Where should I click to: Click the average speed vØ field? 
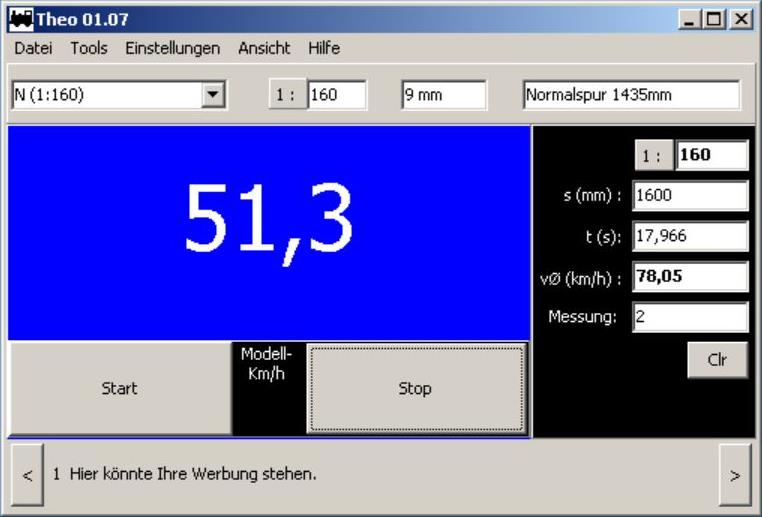tap(690, 277)
